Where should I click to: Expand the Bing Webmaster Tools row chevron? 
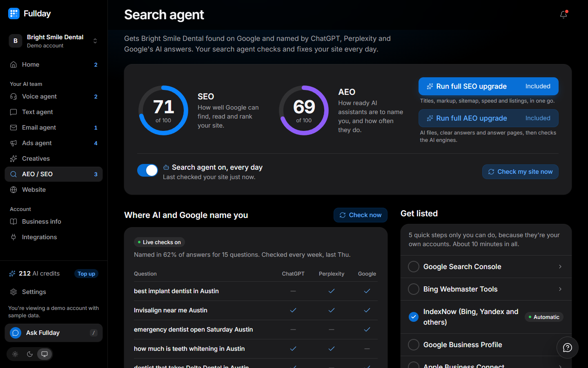click(560, 289)
